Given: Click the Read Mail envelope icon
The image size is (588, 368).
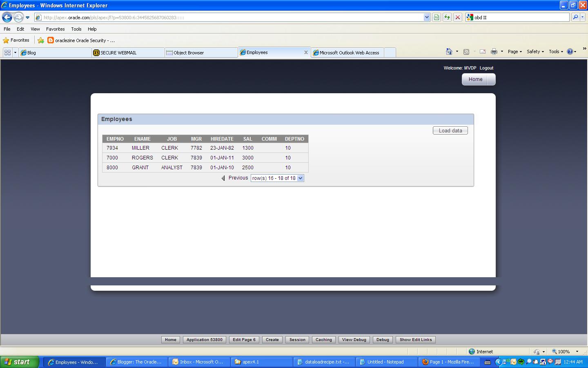Looking at the screenshot, I should click(x=483, y=52).
